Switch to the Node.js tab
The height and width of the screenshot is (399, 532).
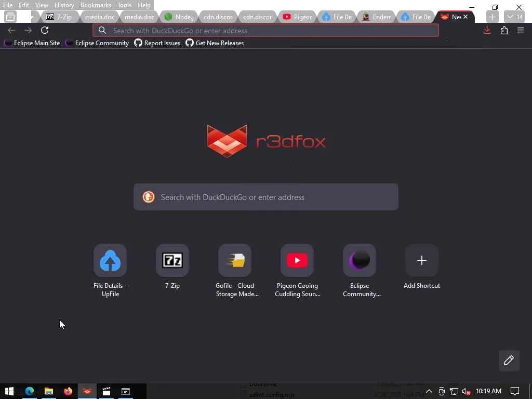click(179, 17)
